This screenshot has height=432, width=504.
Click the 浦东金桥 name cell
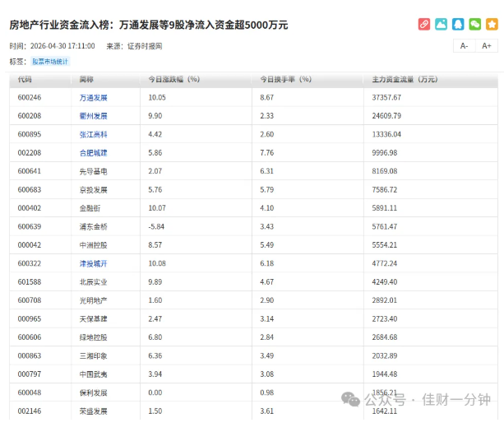[93, 227]
